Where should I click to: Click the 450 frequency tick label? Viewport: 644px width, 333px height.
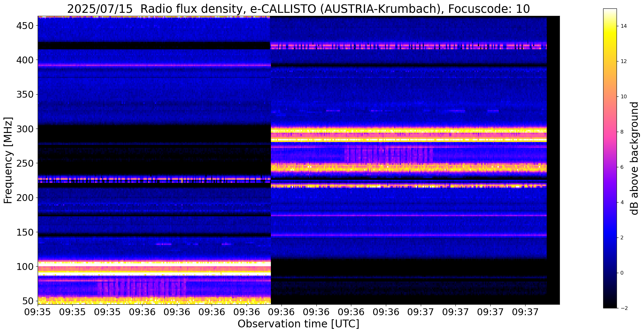(25, 25)
